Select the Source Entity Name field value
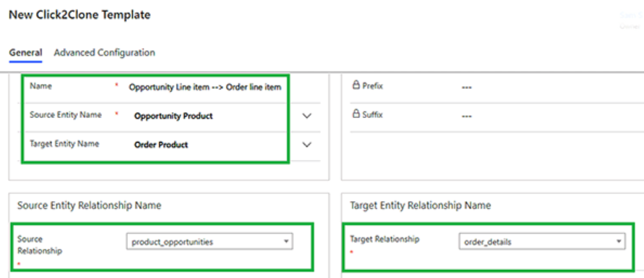 pos(173,116)
